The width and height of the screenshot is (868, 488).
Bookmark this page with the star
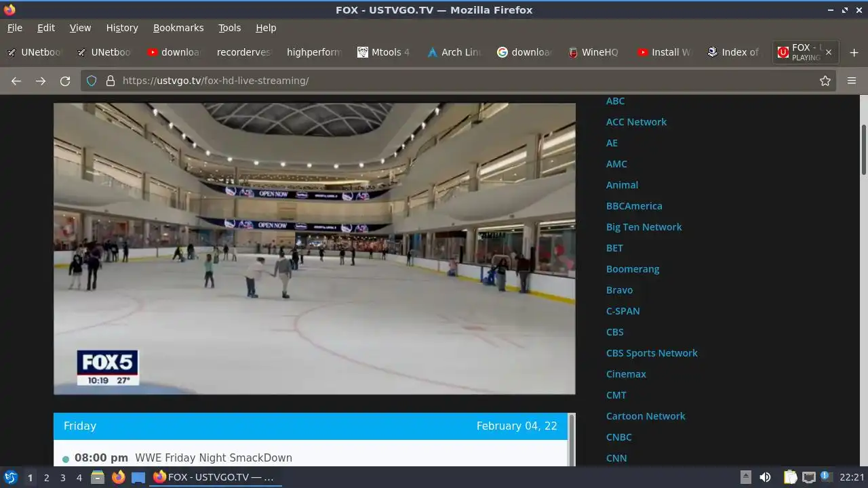[x=825, y=81]
